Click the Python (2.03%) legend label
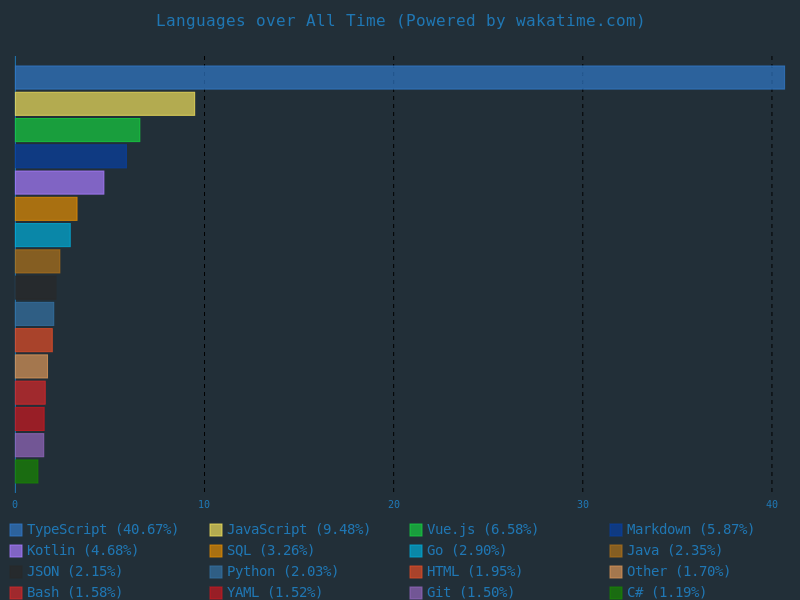Viewport: 800px width, 600px height. tap(282, 572)
